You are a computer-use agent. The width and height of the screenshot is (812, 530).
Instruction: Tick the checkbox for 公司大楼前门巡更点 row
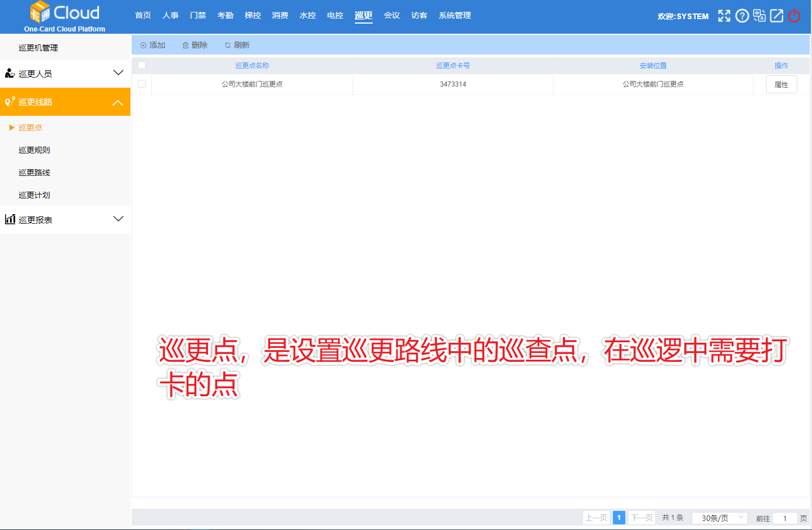click(x=142, y=84)
